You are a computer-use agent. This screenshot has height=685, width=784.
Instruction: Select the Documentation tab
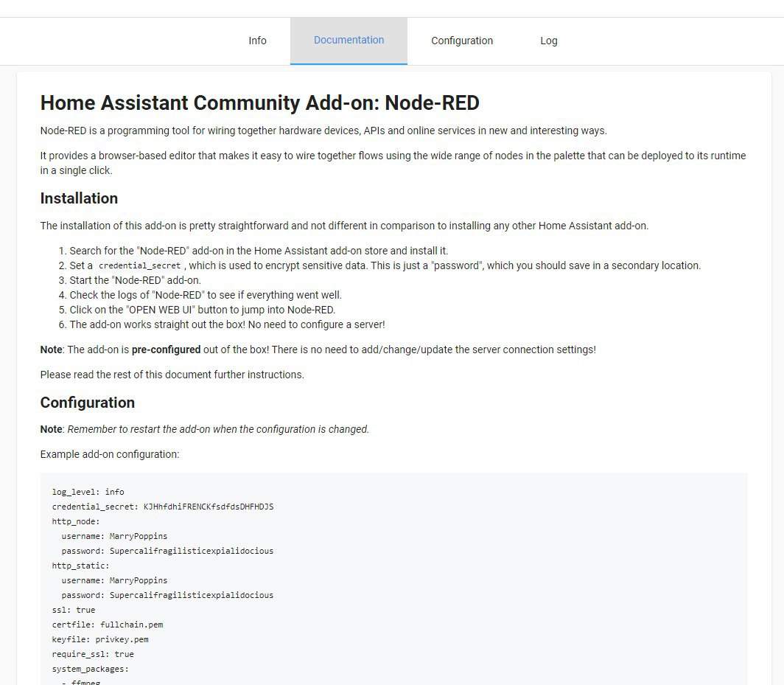[x=349, y=41]
